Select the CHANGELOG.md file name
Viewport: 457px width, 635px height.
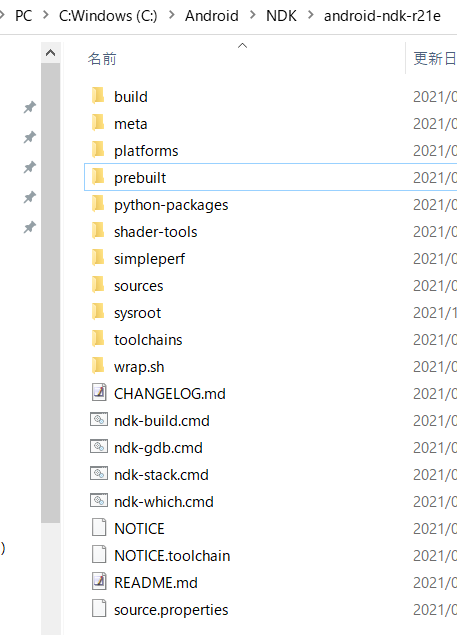tap(170, 394)
